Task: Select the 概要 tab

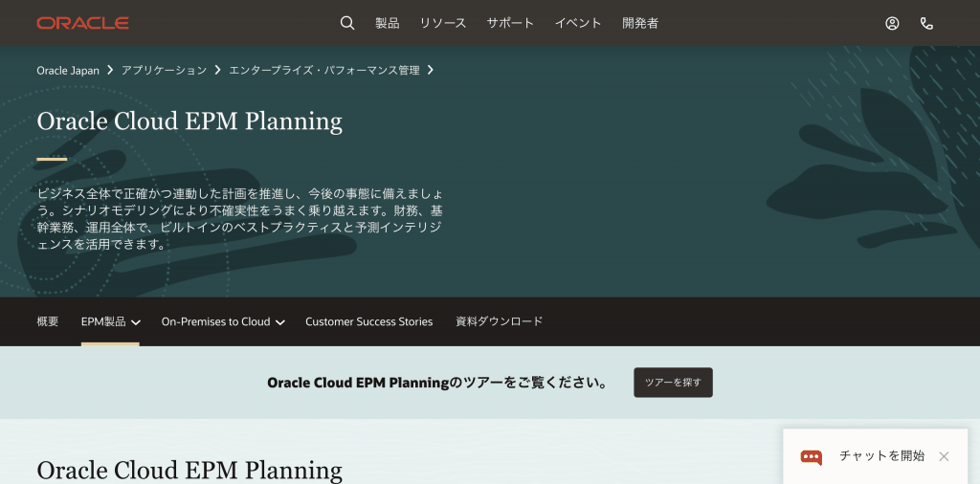Action: click(x=48, y=321)
